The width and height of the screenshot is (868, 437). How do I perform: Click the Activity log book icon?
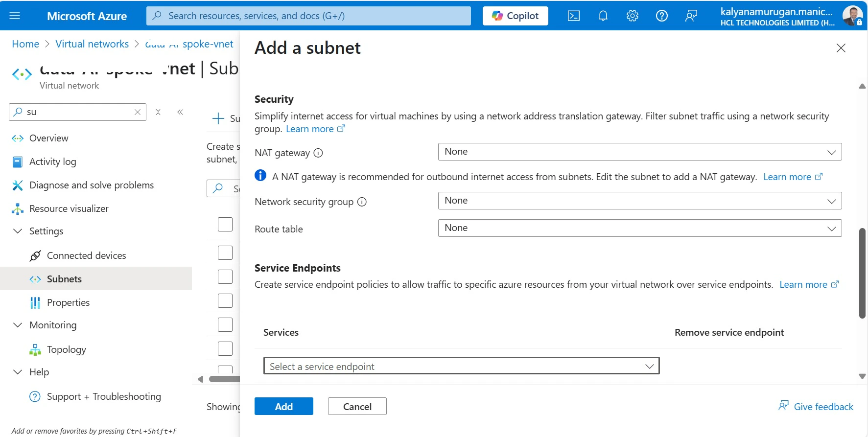pyautogui.click(x=18, y=162)
